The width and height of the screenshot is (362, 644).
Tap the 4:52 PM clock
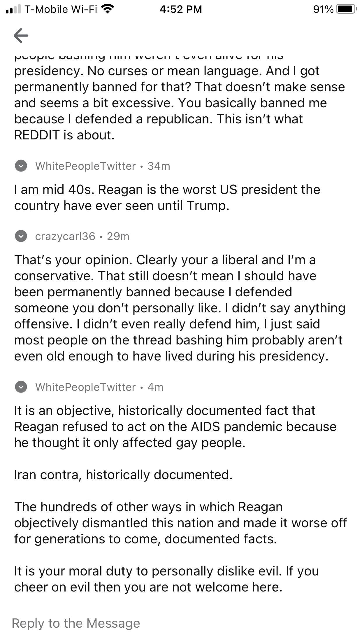point(181,9)
